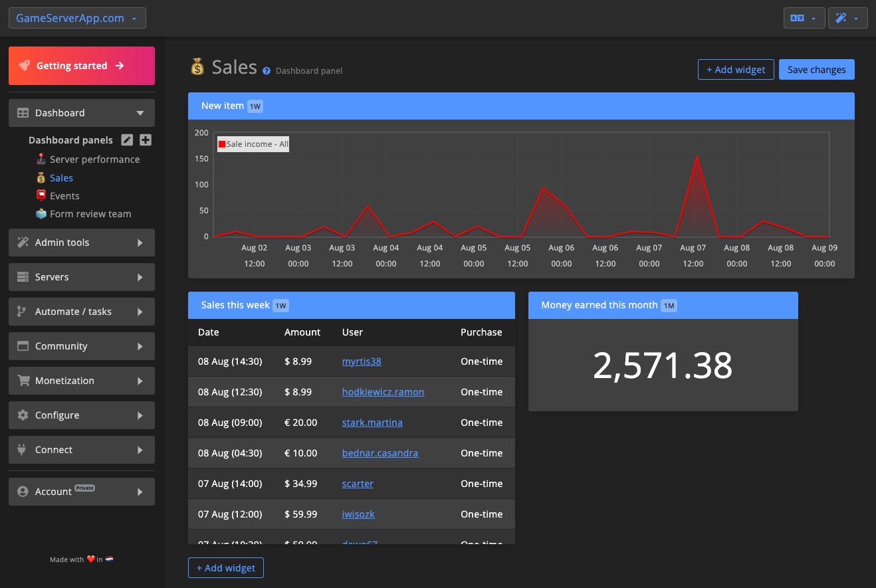Click the 08 Aug (14:30) date cell
876x588 pixels.
coord(230,361)
